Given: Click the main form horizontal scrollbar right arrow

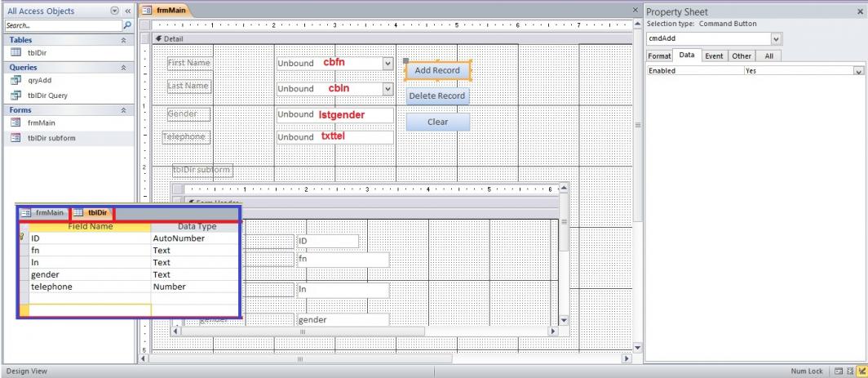Looking at the screenshot, I should [627, 358].
